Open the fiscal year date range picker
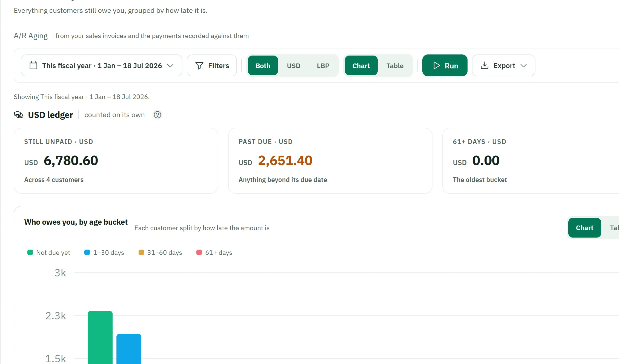Image resolution: width=619 pixels, height=364 pixels. pos(102,65)
